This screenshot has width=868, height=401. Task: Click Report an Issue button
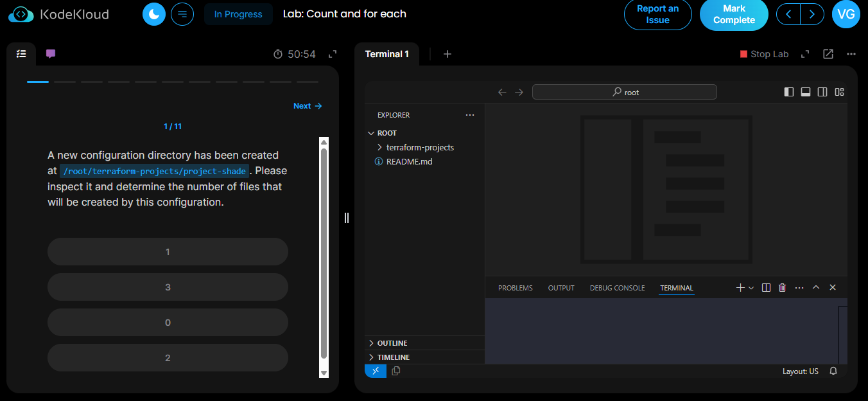pyautogui.click(x=657, y=14)
